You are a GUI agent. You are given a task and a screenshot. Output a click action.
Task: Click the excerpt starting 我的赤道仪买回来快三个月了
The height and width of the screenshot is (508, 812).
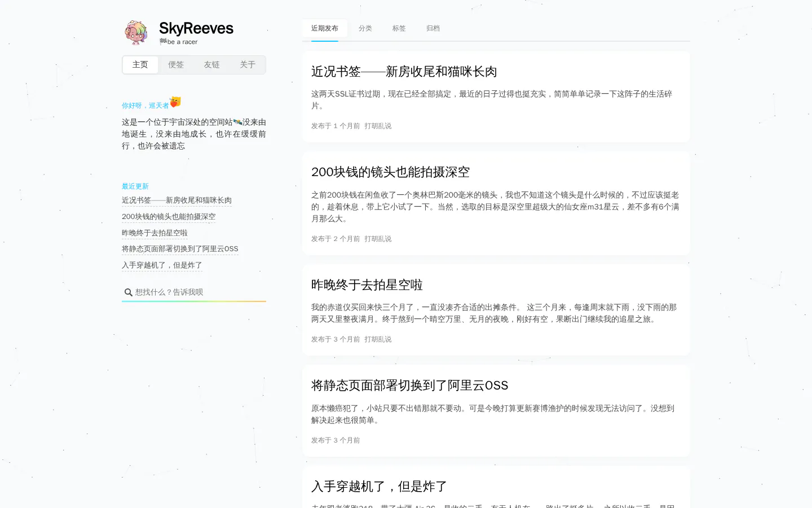[494, 313]
